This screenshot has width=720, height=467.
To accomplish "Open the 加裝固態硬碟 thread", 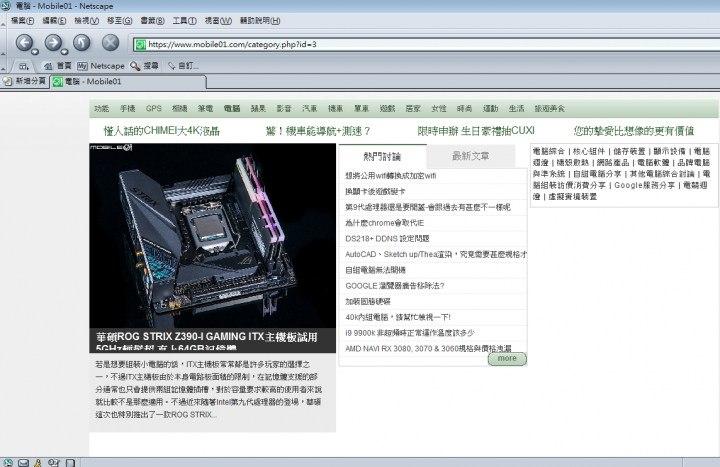I will pyautogui.click(x=368, y=302).
